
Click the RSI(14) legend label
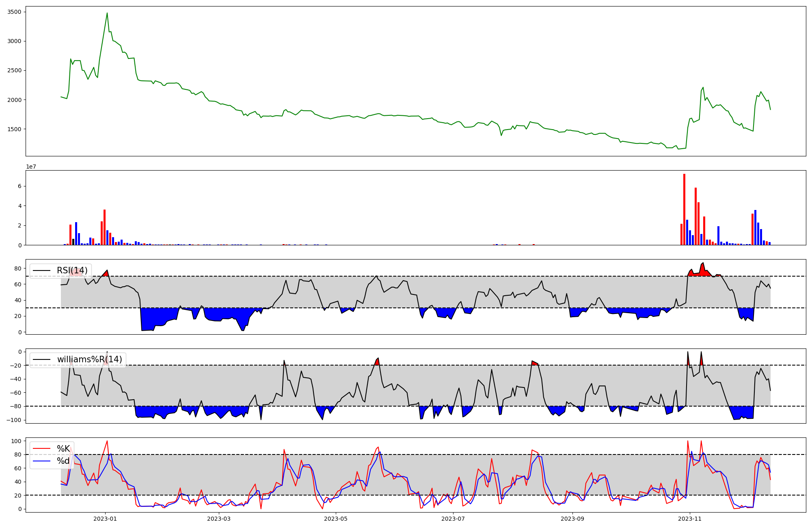click(72, 270)
